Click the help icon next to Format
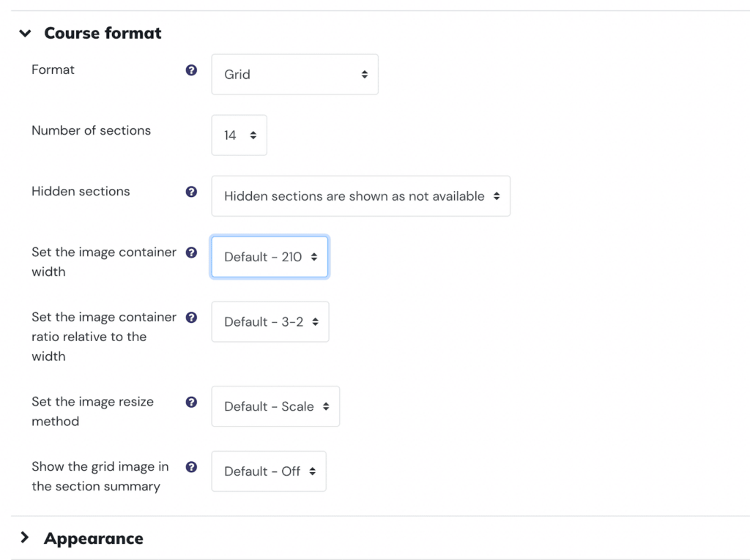Screen dimensions: 750x560 (191, 70)
